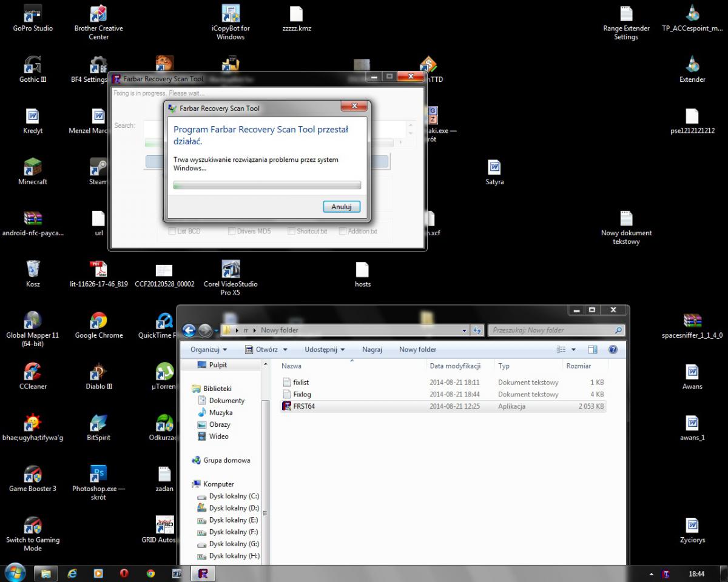The width and height of the screenshot is (728, 582).
Task: Open spacesniffer_1_1_4_0 archive
Action: click(692, 325)
